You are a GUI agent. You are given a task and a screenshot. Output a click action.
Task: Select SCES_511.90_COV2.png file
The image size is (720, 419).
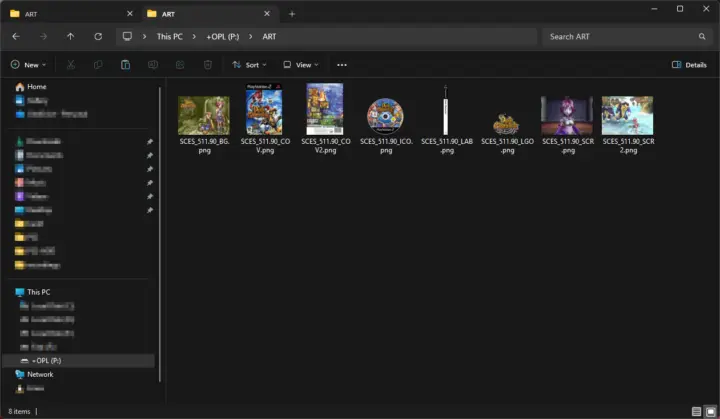[x=325, y=119]
